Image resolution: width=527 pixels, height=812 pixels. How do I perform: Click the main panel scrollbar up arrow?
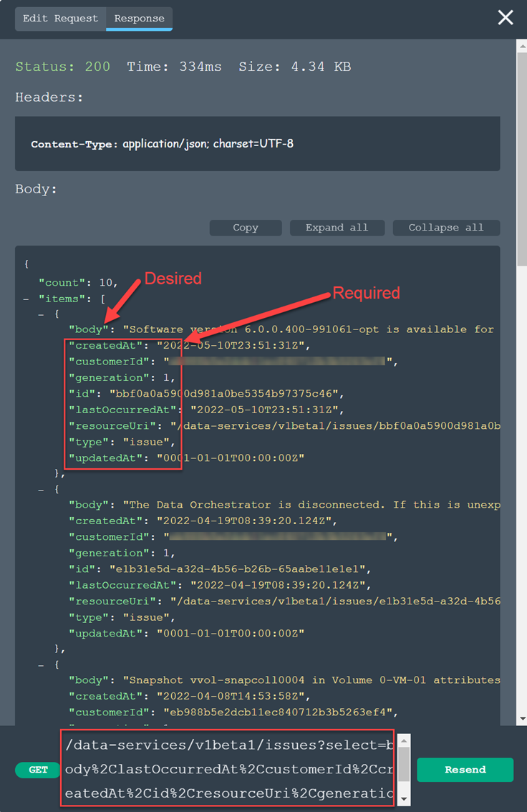(522, 46)
